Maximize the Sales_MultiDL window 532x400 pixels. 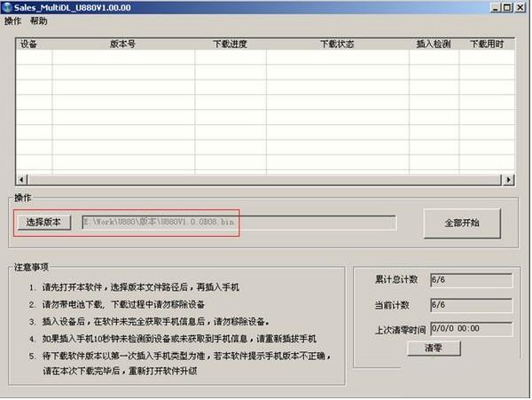point(507,7)
